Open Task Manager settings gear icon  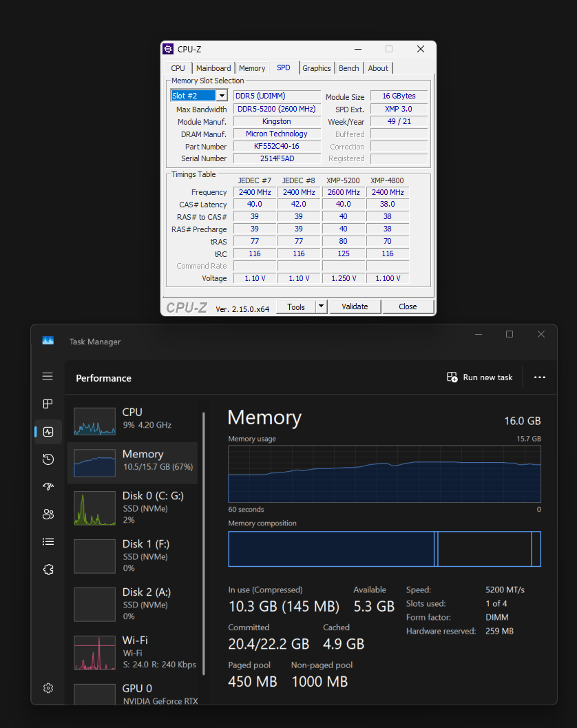pos(48,688)
